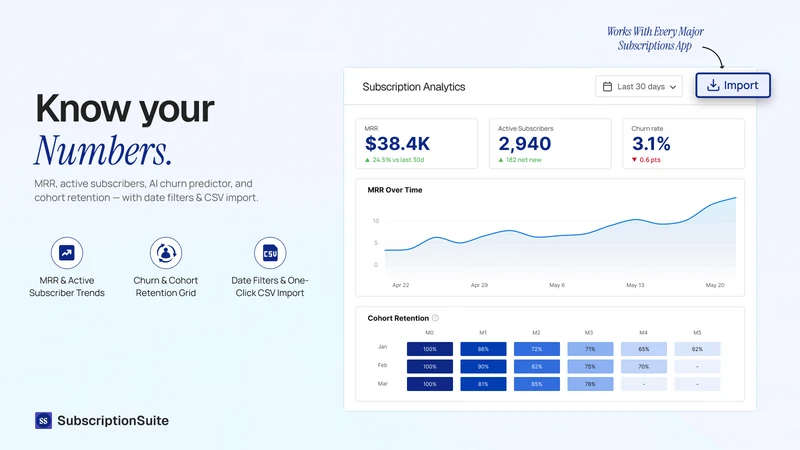Click the Jan M5 62% cell
Viewport: 800px width, 450px height.
[x=697, y=349]
